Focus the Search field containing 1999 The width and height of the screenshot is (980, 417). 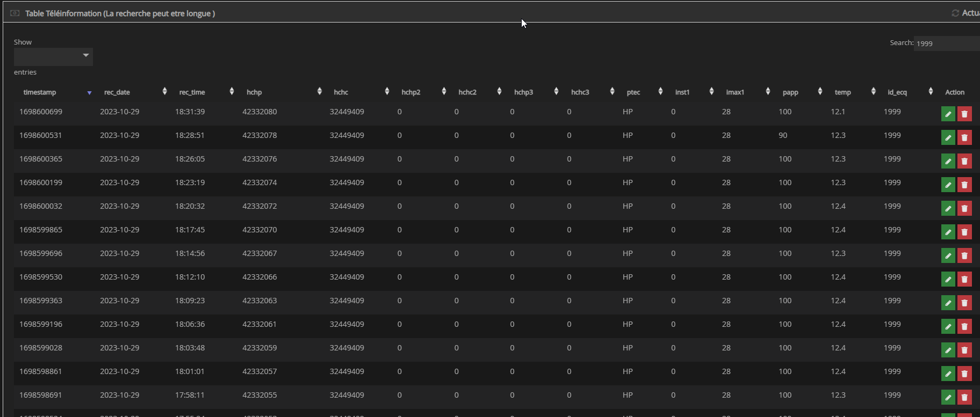point(947,43)
